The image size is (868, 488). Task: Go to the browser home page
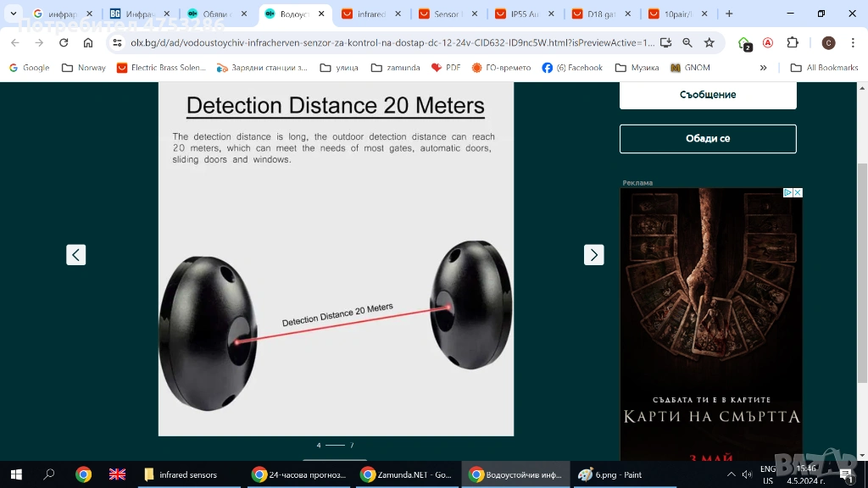88,42
